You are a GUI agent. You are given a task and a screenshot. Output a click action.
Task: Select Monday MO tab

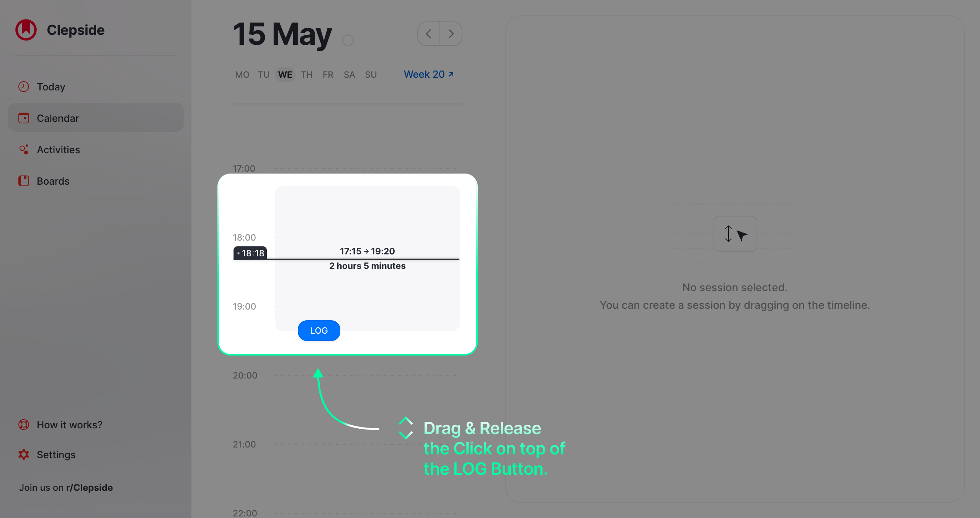coord(242,74)
